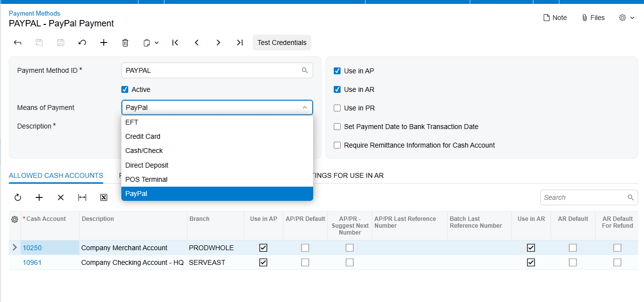Screen dimensions: 644x302
Task: Toggle AP/PR Default for account 10250
Action: (x=305, y=248)
